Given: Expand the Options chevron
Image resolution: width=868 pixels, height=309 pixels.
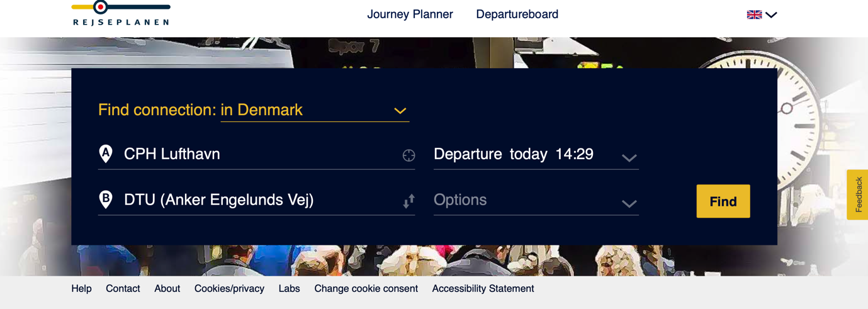Looking at the screenshot, I should [x=629, y=204].
